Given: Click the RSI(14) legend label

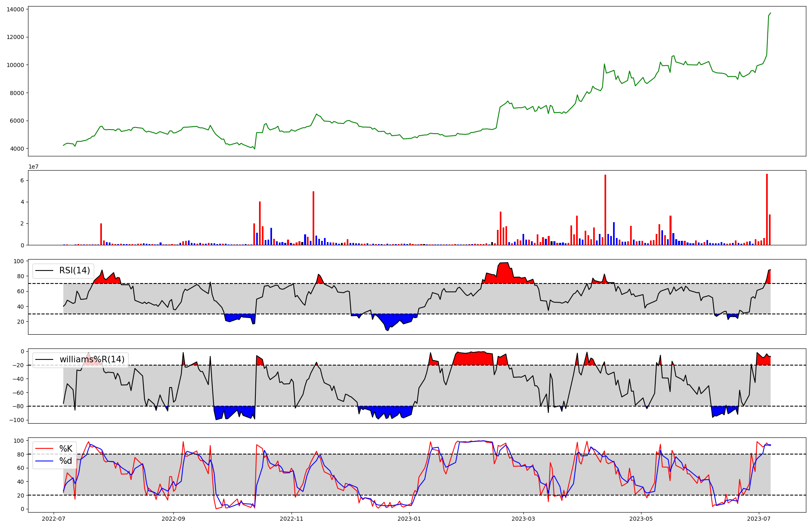Looking at the screenshot, I should coord(75,270).
